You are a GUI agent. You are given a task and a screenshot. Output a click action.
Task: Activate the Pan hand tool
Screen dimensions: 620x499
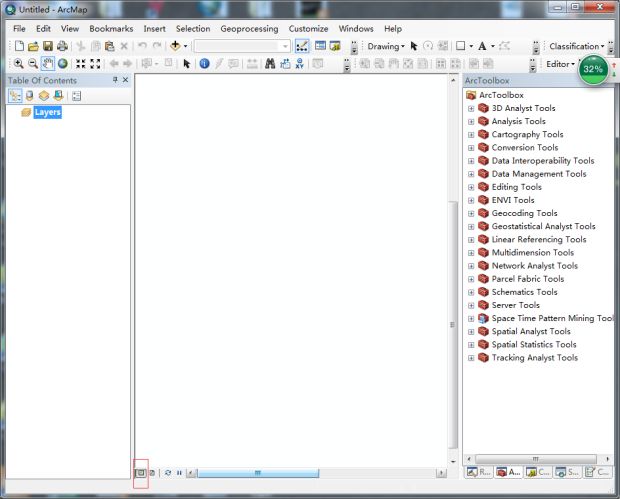[x=47, y=63]
